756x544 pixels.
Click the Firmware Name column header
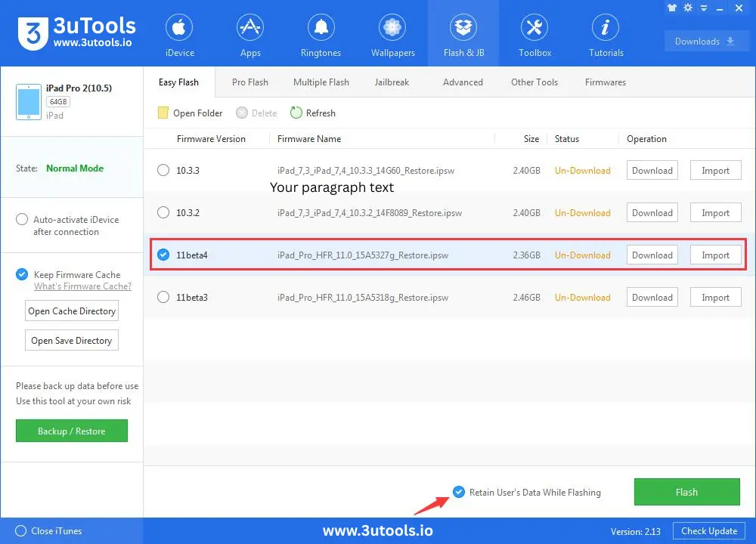309,139
